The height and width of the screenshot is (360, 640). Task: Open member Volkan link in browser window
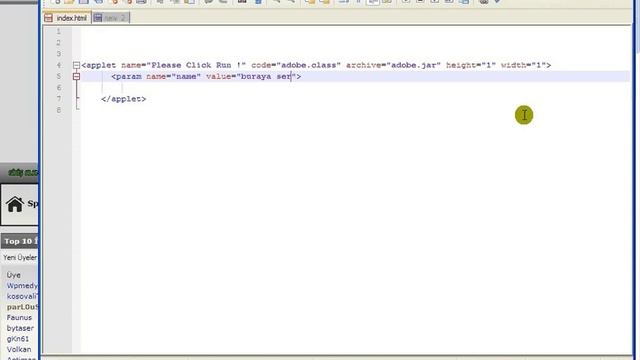(x=19, y=349)
